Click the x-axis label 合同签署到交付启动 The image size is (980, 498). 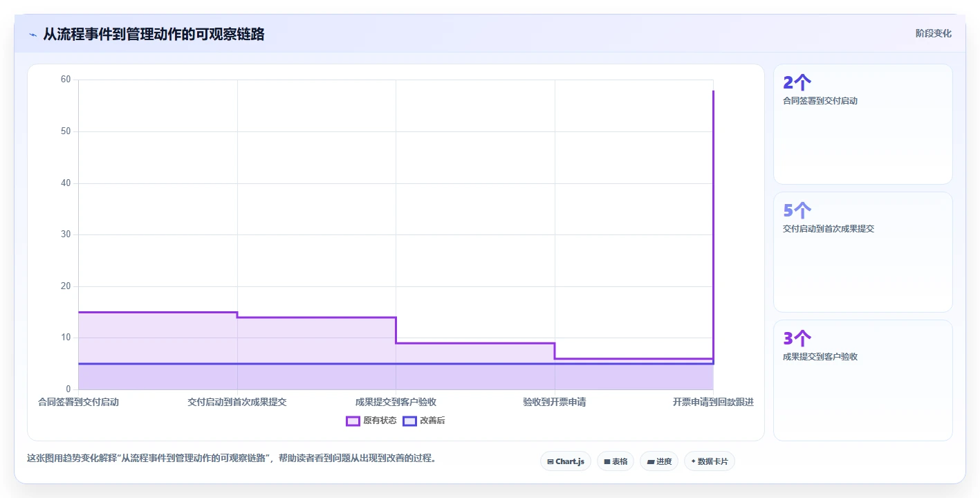(x=78, y=402)
